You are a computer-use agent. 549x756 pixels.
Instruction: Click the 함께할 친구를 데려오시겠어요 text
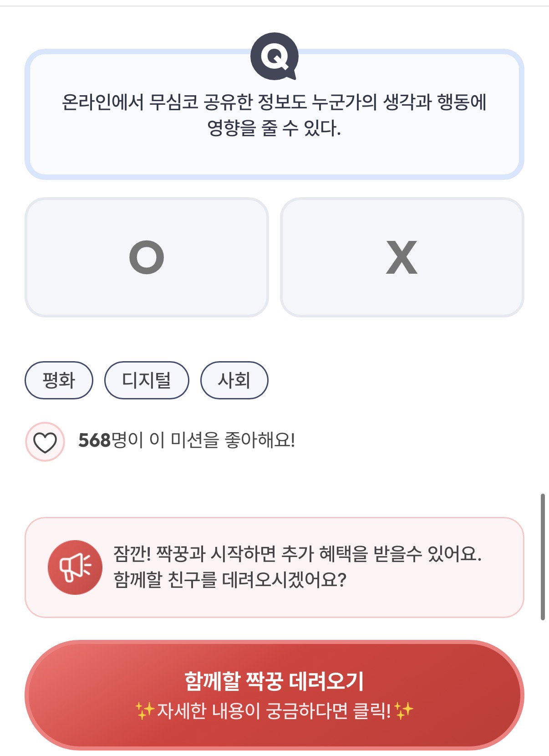(230, 580)
